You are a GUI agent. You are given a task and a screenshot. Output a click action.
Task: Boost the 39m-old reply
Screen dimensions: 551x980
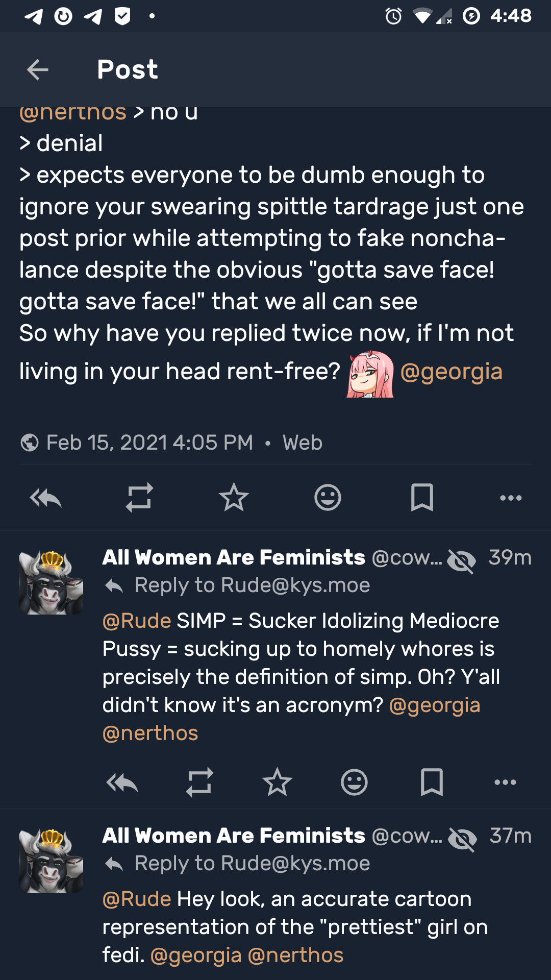point(199,782)
